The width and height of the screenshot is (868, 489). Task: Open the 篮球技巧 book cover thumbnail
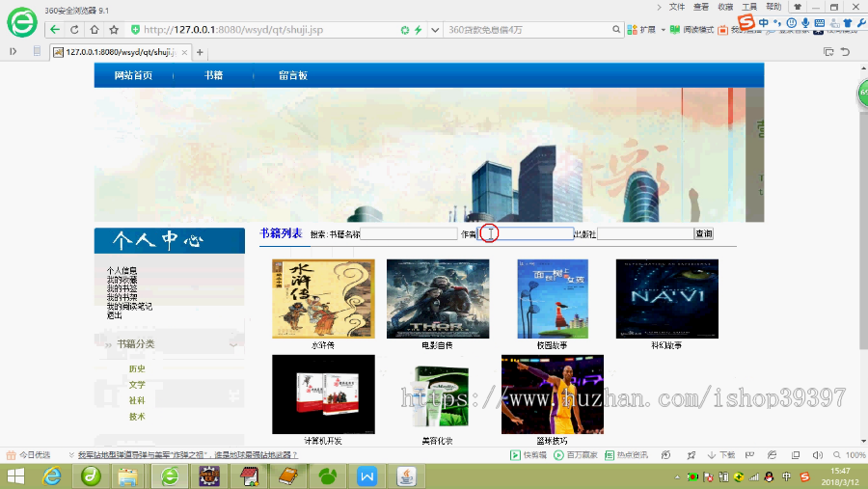point(553,394)
